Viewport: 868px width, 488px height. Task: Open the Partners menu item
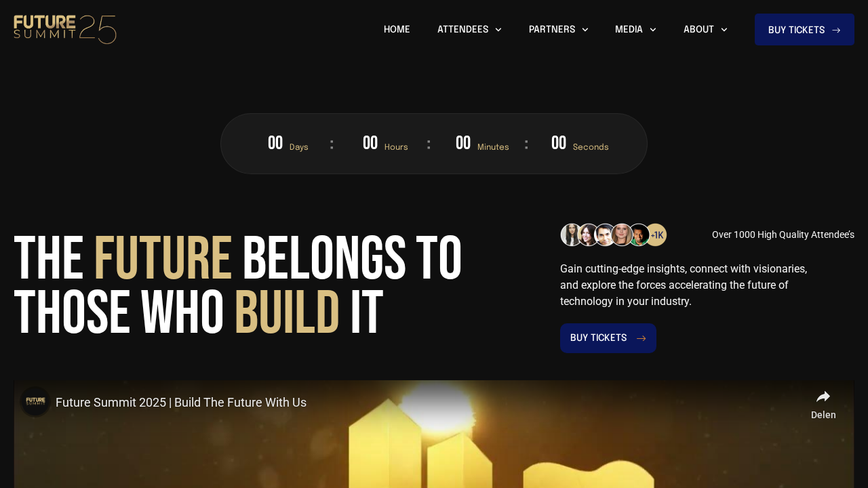point(552,30)
